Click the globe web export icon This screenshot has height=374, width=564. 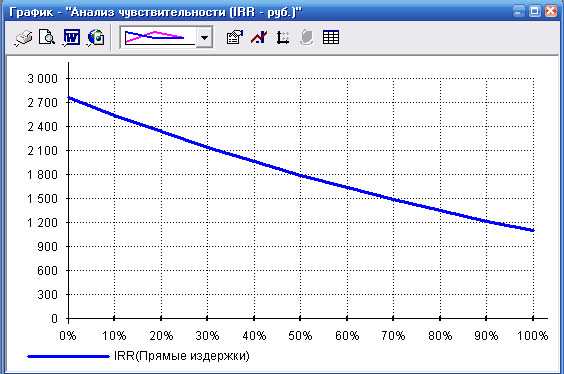coord(95,37)
